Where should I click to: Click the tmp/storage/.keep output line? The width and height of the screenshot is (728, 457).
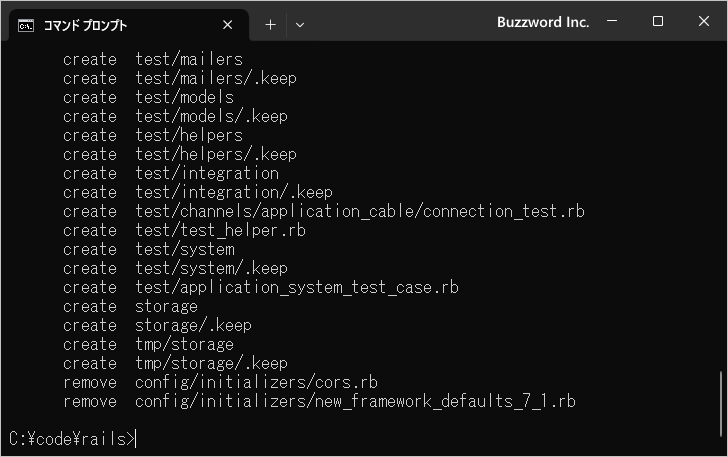pyautogui.click(x=210, y=363)
